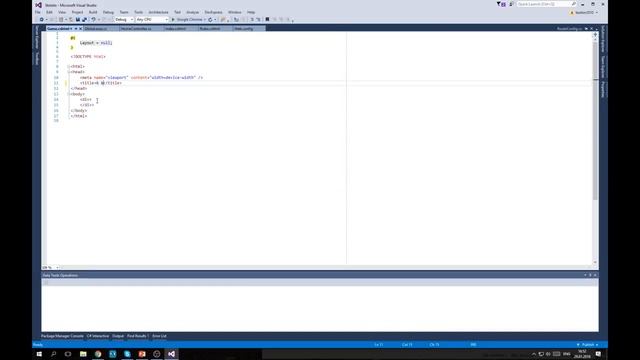Close the Data Tools Operations panel
This screenshot has height=360, width=640.
595,275
